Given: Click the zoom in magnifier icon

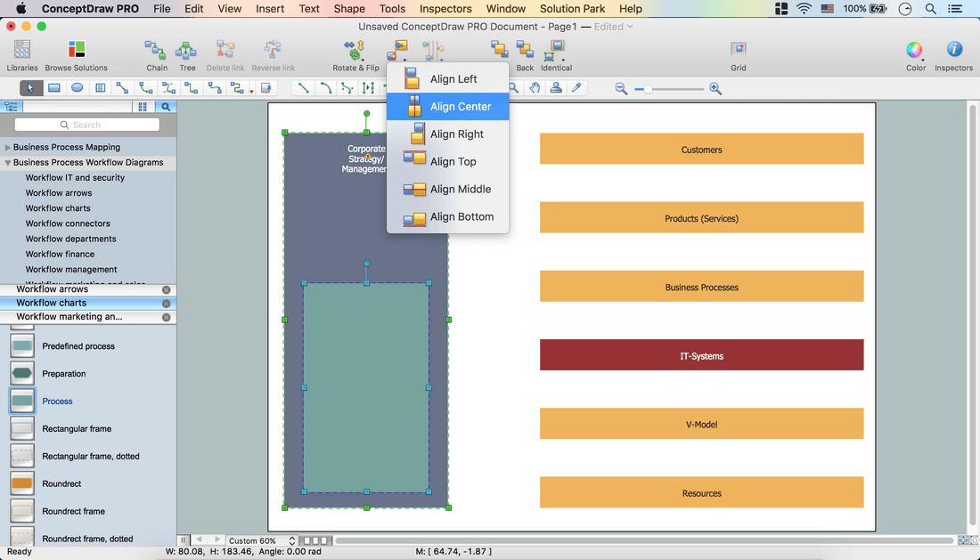Looking at the screenshot, I should [x=715, y=89].
